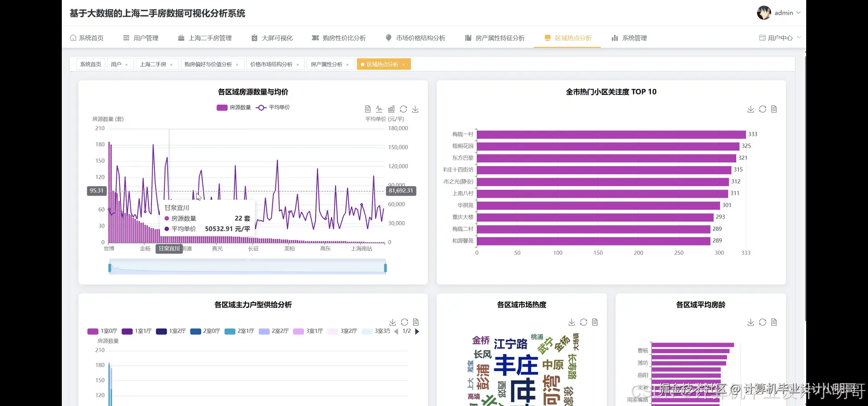
Task: Toggle the 3室2厅 legend series
Action: coord(343,331)
